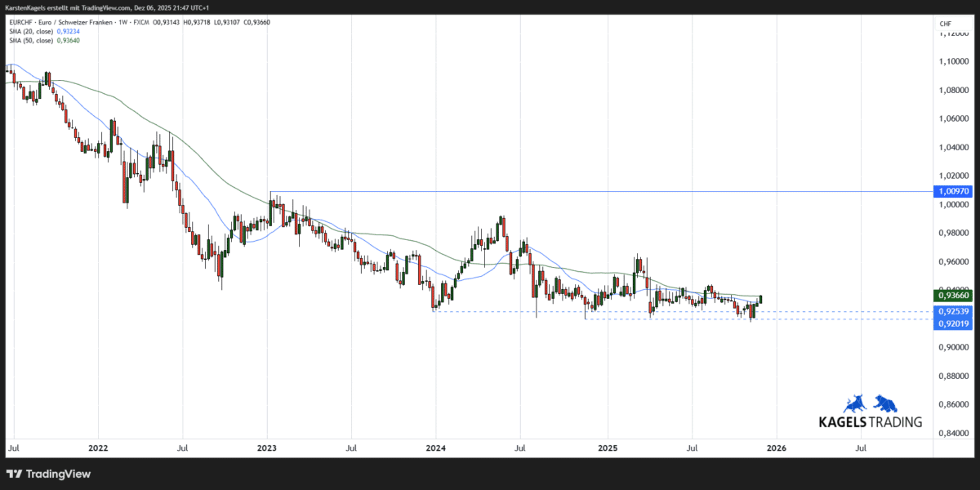Expand the EURCHF symbol name in the legend
The height and width of the screenshot is (490, 980).
pyautogui.click(x=21, y=22)
